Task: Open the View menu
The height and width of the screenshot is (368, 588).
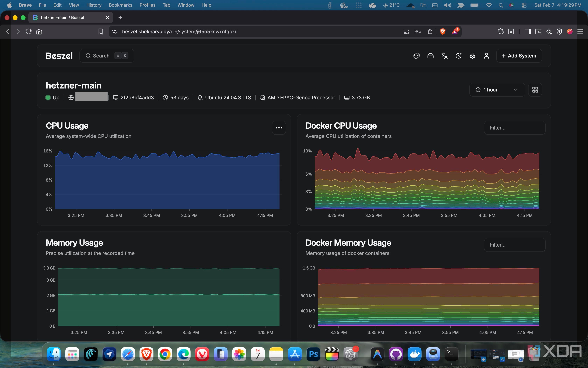Action: coord(74,5)
